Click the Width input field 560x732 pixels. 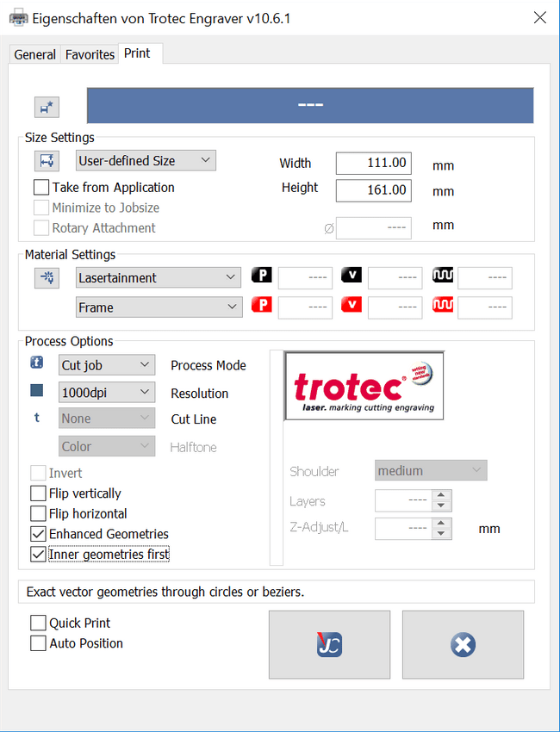373,164
